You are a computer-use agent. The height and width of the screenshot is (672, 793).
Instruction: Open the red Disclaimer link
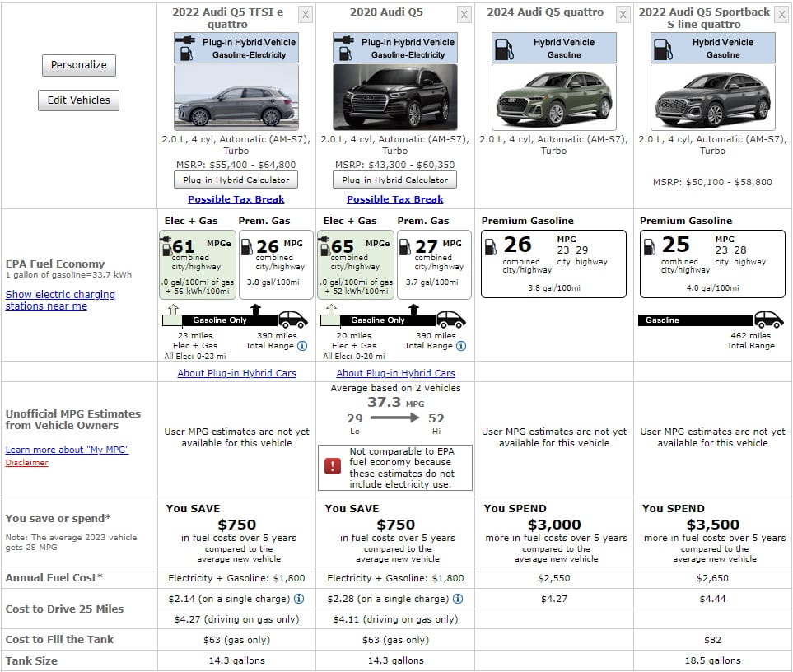(x=27, y=463)
